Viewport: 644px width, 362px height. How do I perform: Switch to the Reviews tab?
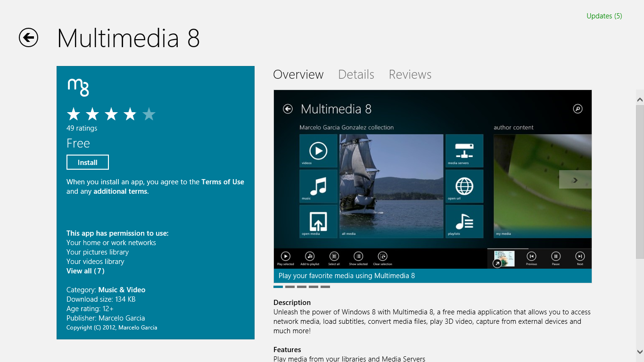pos(410,74)
